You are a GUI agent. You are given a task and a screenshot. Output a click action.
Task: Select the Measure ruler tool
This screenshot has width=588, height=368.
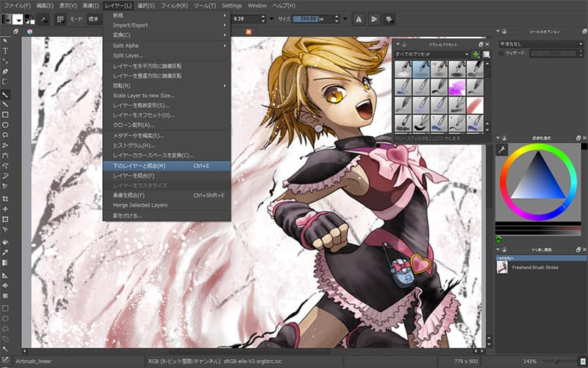pos(5,275)
